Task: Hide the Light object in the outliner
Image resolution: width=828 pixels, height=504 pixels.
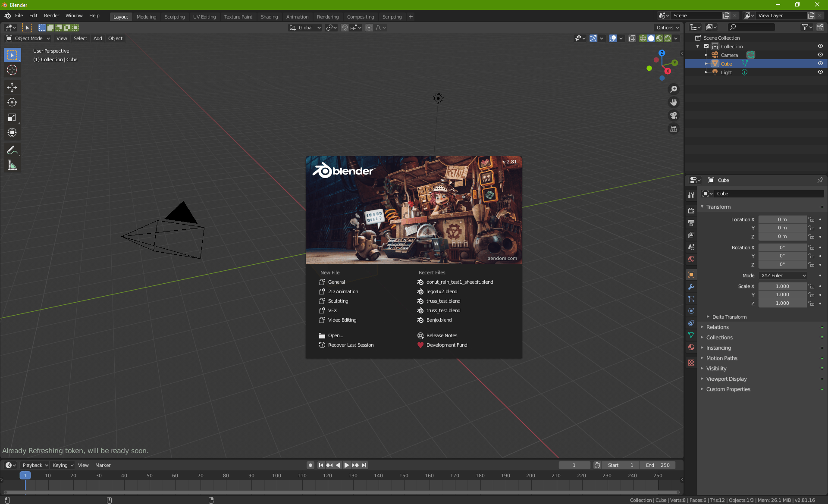Action: tap(820, 72)
